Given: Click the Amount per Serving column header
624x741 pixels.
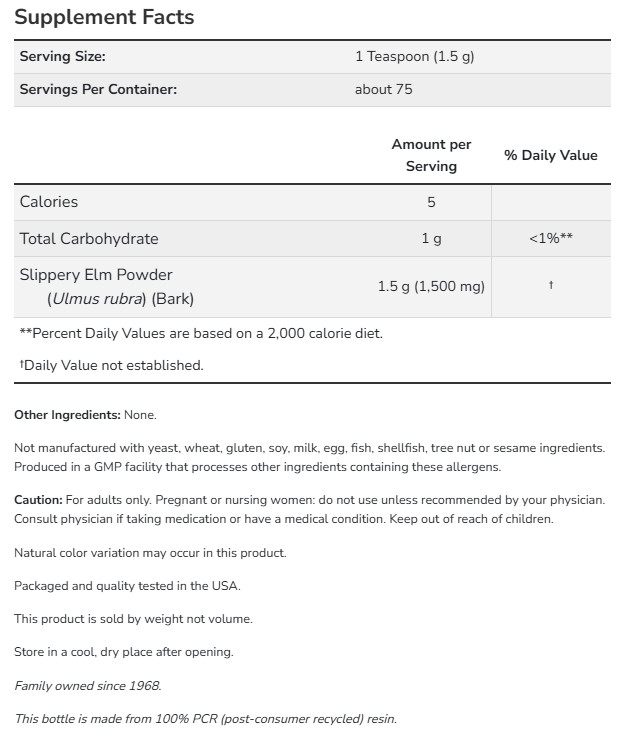Looking at the screenshot, I should (431, 155).
